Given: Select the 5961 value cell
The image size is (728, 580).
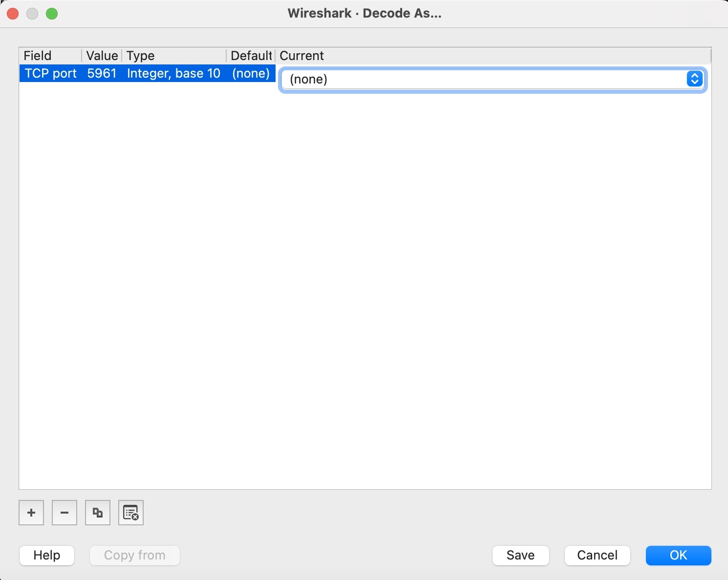Looking at the screenshot, I should (102, 73).
